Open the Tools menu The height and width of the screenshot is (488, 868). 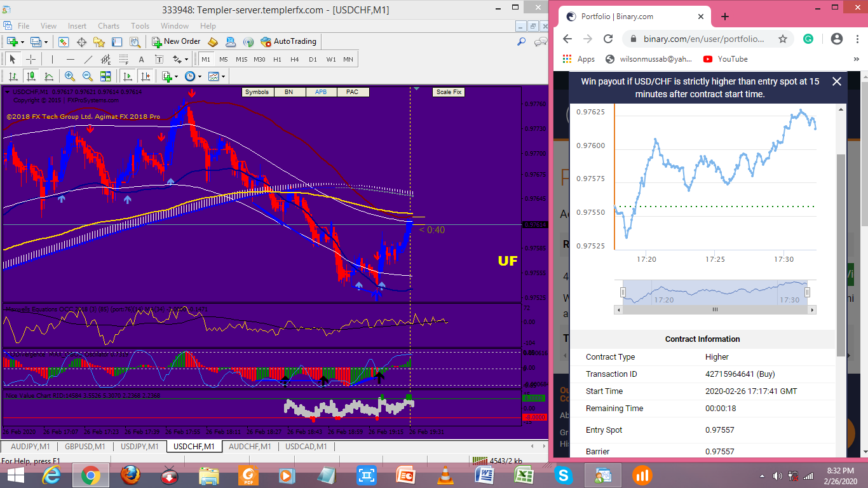click(140, 26)
